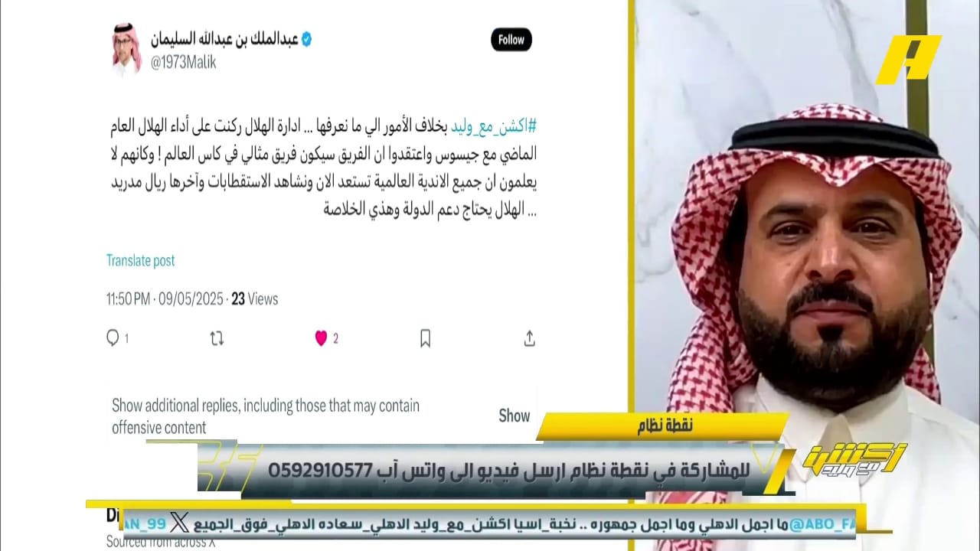Image resolution: width=980 pixels, height=551 pixels.
Task: Click the blue verified badge
Action: [x=305, y=39]
